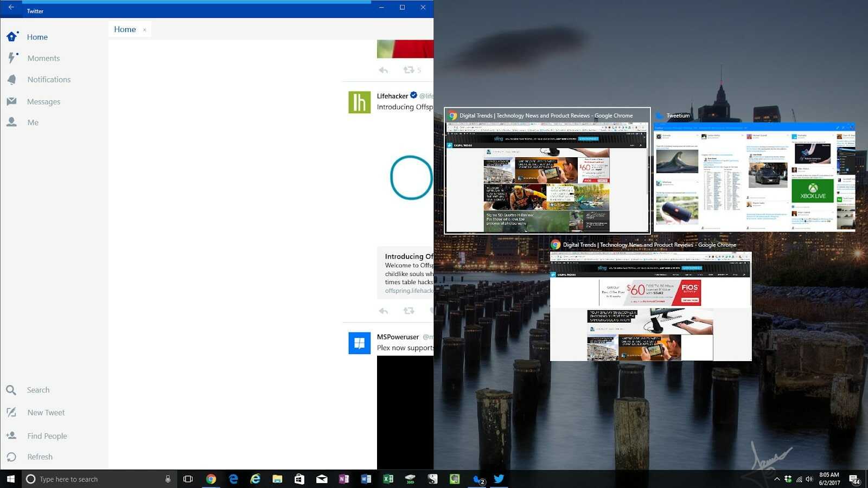
Task: Open Messages via the envelope icon
Action: tap(12, 101)
